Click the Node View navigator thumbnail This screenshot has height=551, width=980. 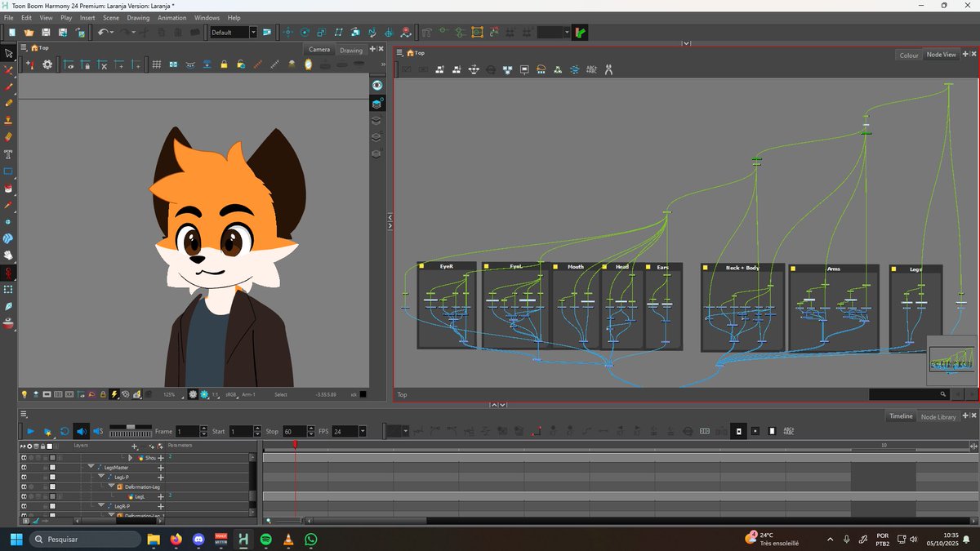952,360
